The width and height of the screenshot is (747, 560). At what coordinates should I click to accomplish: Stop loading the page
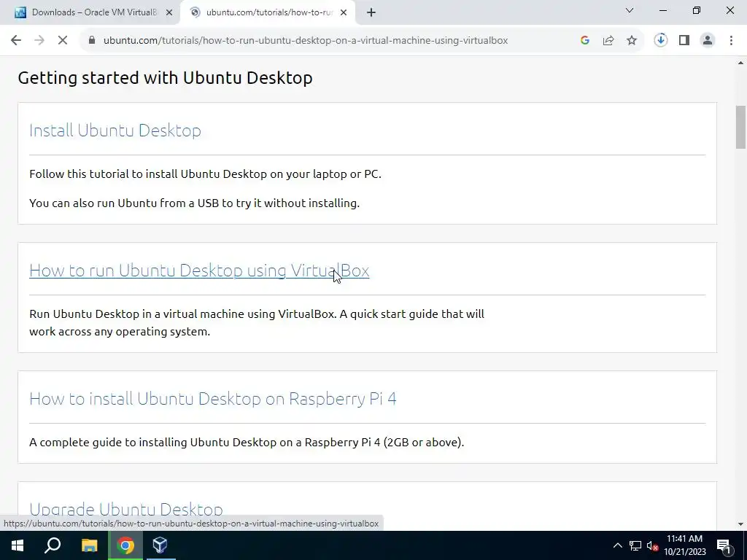(x=63, y=41)
